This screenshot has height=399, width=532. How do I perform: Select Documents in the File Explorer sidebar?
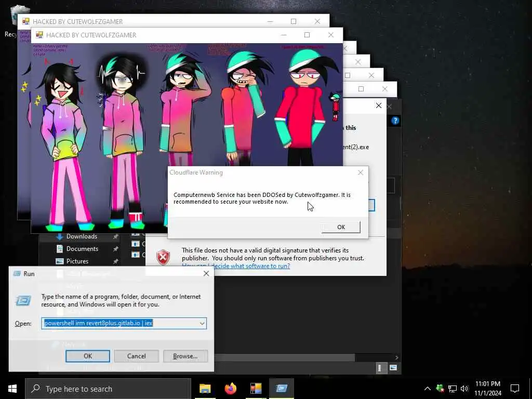pos(82,249)
